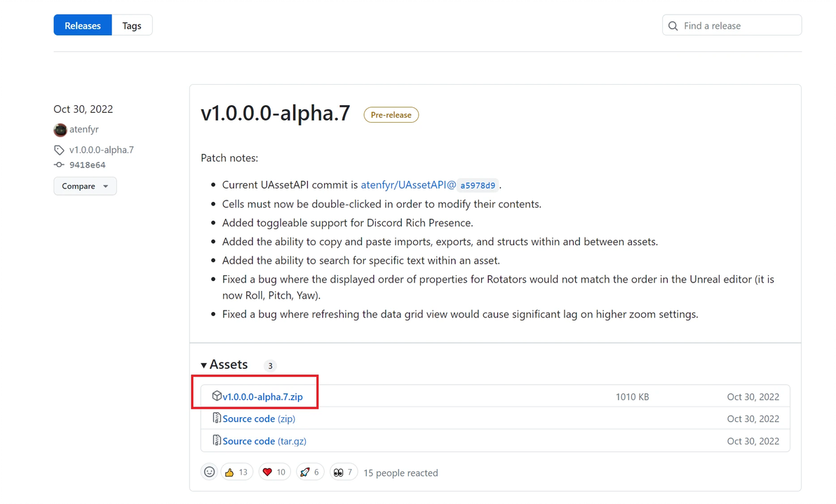Toggle the heart reaction
The width and height of the screenshot is (836, 504).
tap(274, 472)
